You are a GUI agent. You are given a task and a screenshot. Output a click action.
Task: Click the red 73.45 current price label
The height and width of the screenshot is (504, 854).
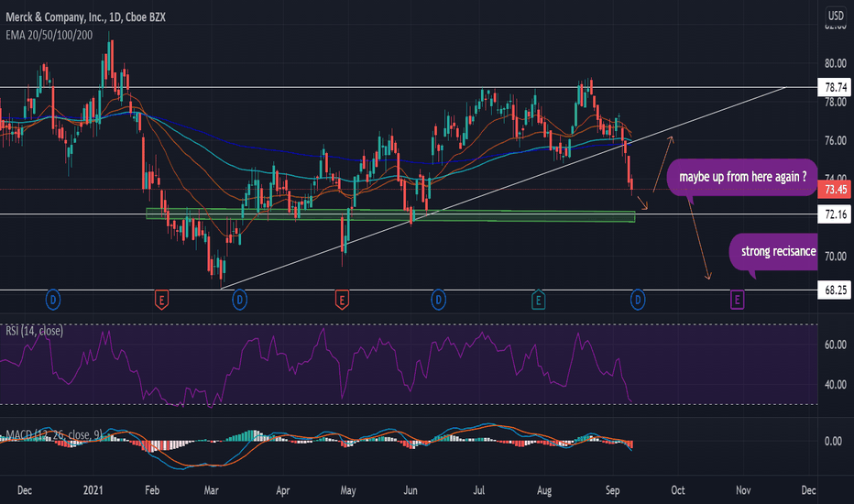[835, 189]
